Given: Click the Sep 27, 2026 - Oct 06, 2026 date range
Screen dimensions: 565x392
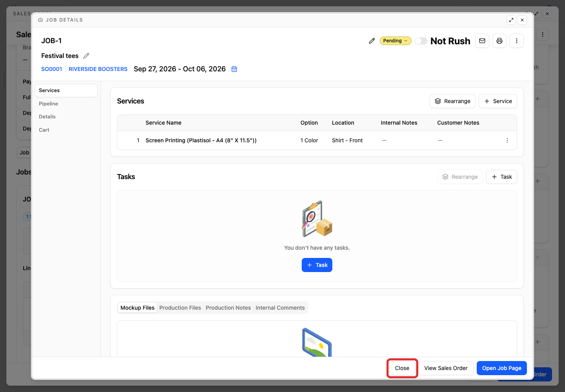Looking at the screenshot, I should point(180,69).
